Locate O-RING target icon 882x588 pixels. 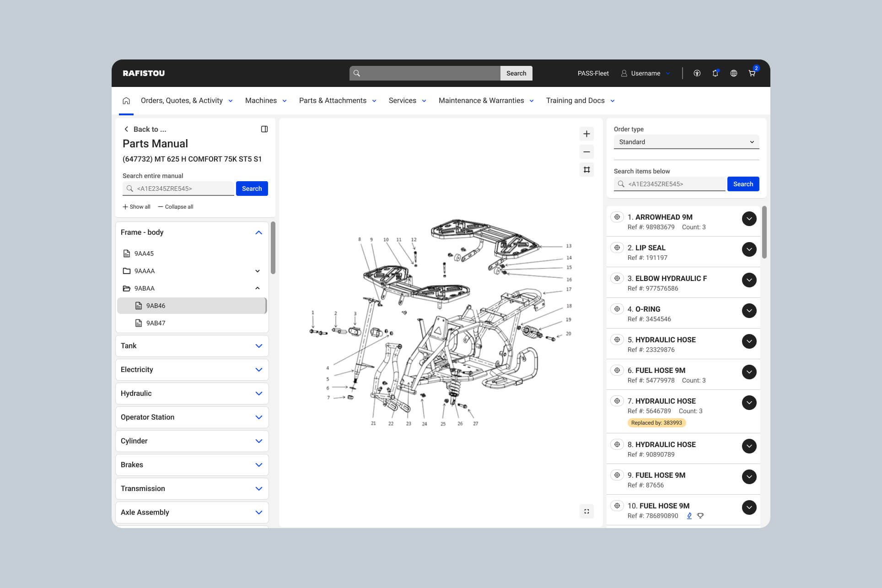(617, 309)
